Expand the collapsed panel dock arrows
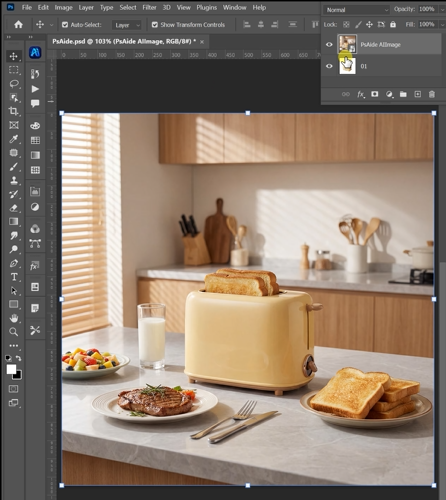Screen dimensions: 446x500 pos(31,37)
